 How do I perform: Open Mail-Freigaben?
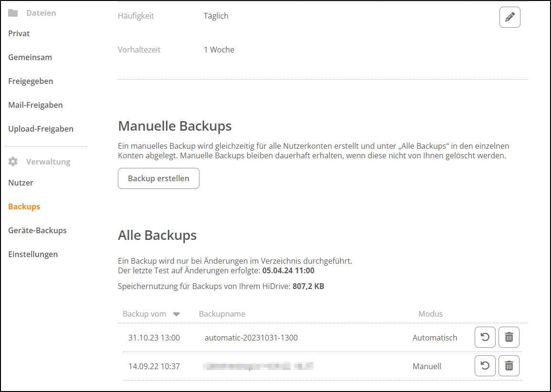35,105
